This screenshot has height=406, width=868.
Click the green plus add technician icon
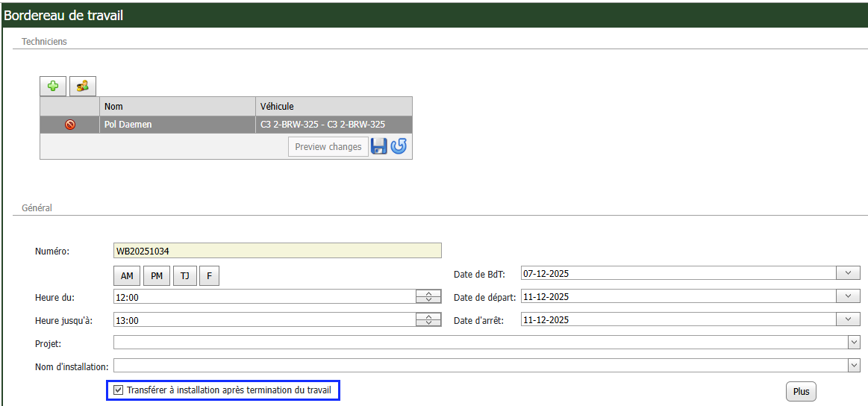pos(53,87)
